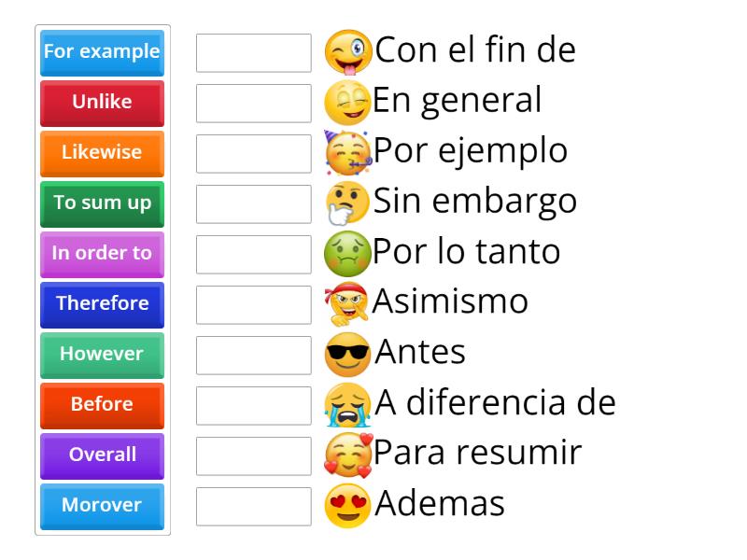Select the pink 'In order to' tile
747x560 pixels.
(103, 254)
